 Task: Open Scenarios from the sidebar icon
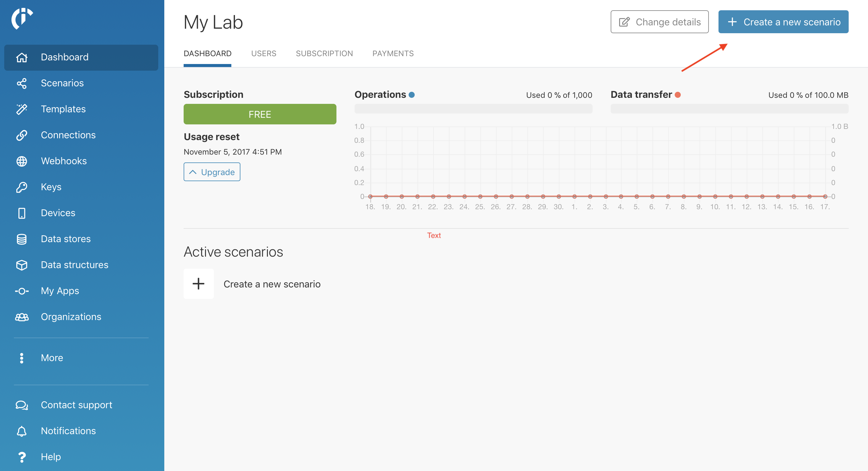click(x=21, y=83)
